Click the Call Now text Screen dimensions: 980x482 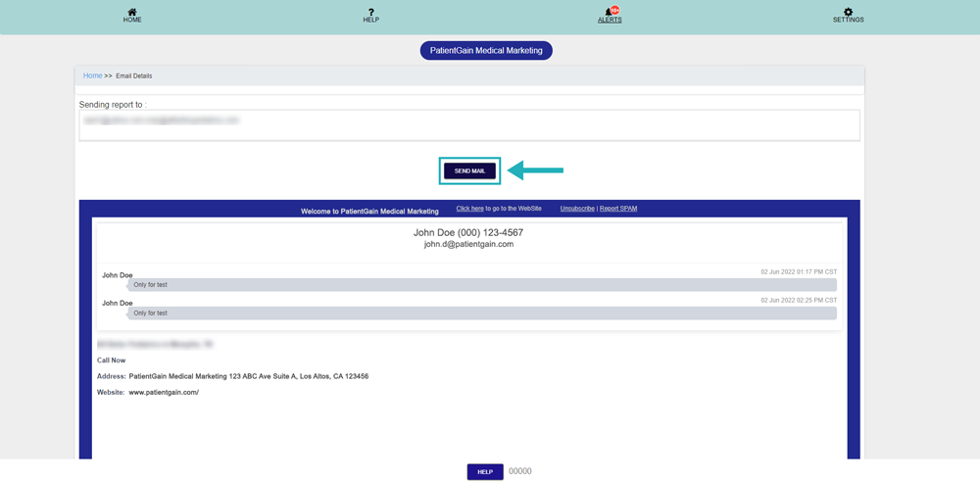click(112, 361)
